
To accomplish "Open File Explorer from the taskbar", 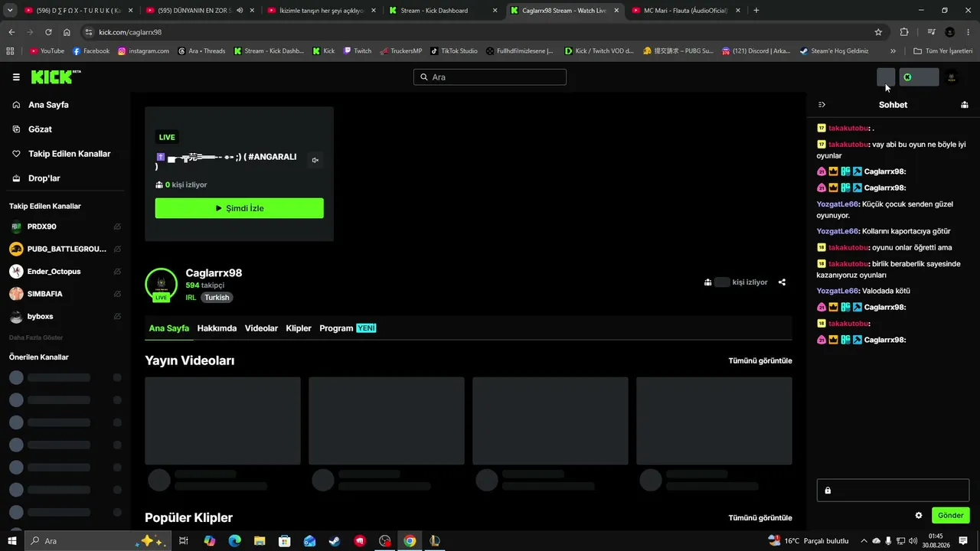I will pyautogui.click(x=260, y=541).
